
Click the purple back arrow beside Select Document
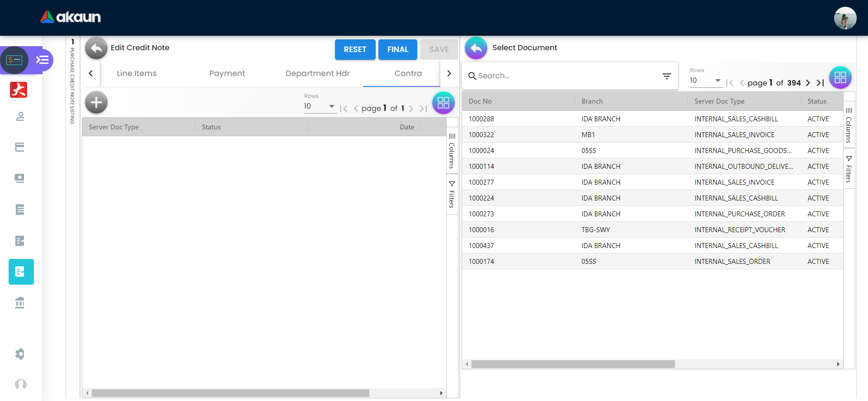pos(476,48)
